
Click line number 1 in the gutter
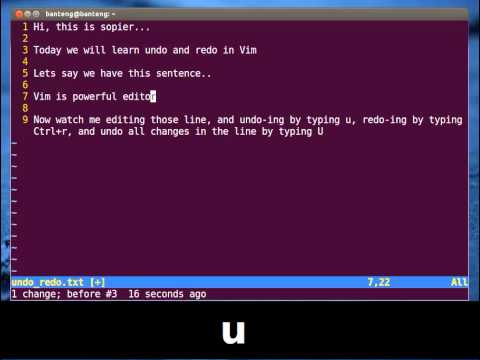point(25,27)
